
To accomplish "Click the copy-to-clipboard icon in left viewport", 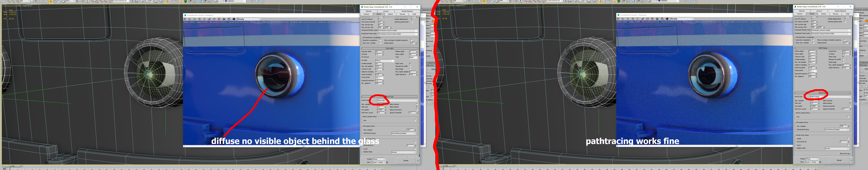I will pyautogui.click(x=190, y=19).
